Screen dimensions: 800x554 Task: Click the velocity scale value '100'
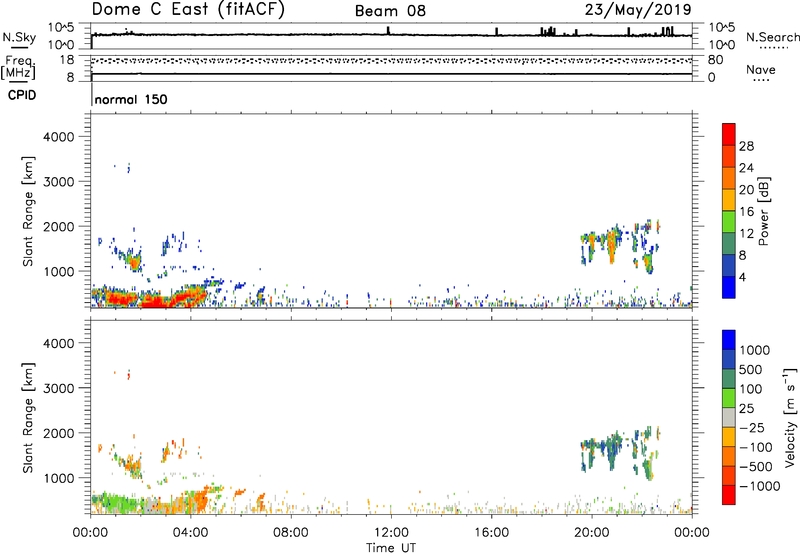[x=751, y=389]
